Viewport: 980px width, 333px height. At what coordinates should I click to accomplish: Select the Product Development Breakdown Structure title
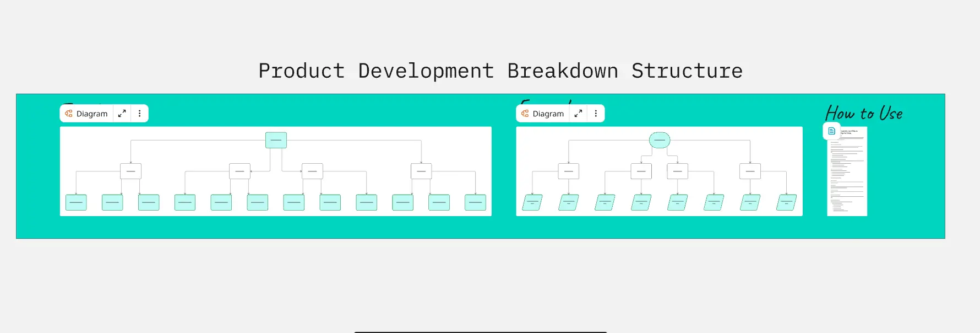500,71
